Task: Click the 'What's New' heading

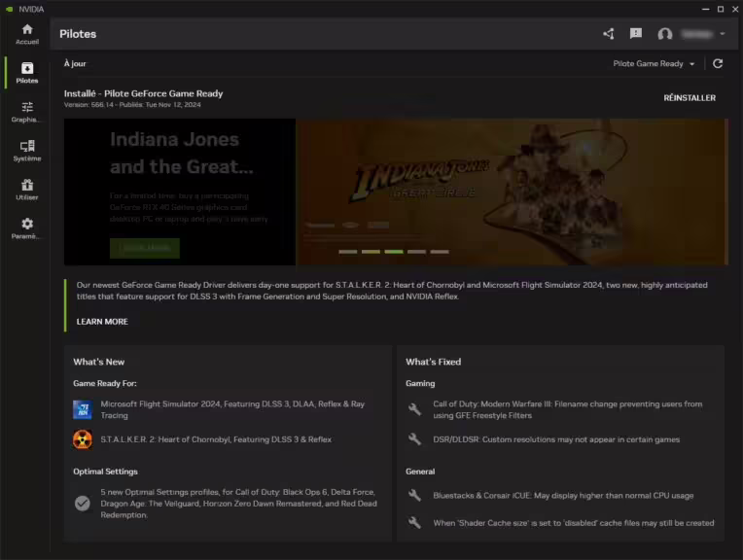Action: click(98, 362)
